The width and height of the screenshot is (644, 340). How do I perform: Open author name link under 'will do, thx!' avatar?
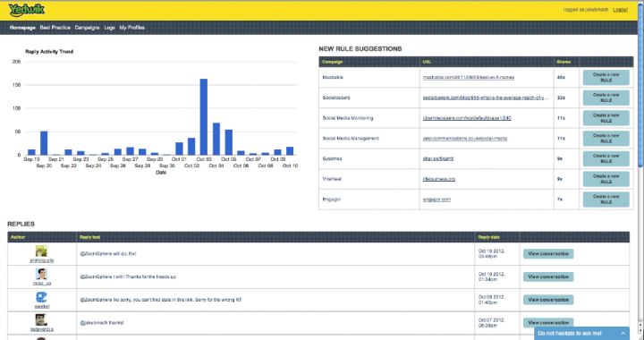[x=42, y=260]
